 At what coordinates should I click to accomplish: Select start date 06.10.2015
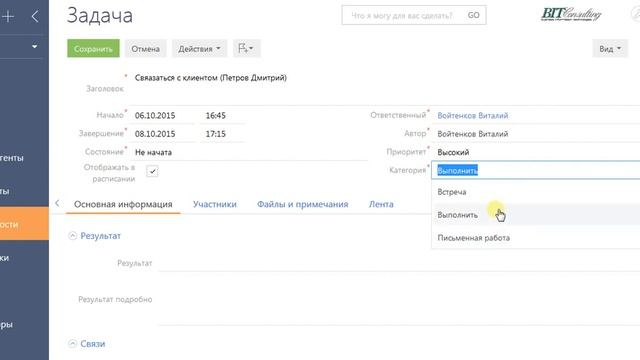(x=162, y=116)
